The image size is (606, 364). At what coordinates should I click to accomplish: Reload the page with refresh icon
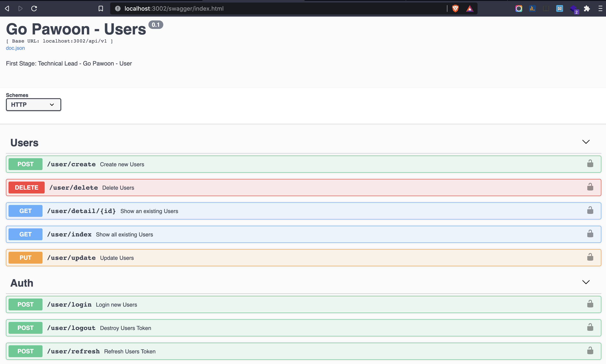(x=34, y=9)
